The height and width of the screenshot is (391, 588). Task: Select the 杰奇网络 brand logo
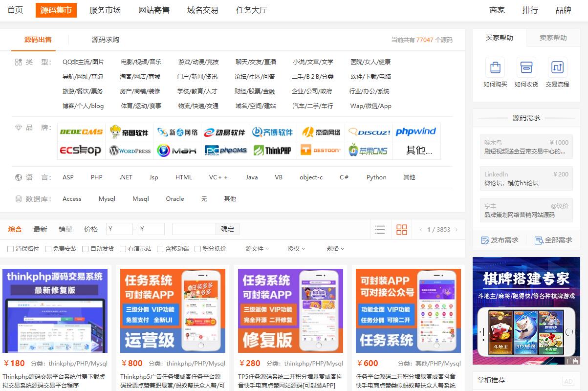321,132
